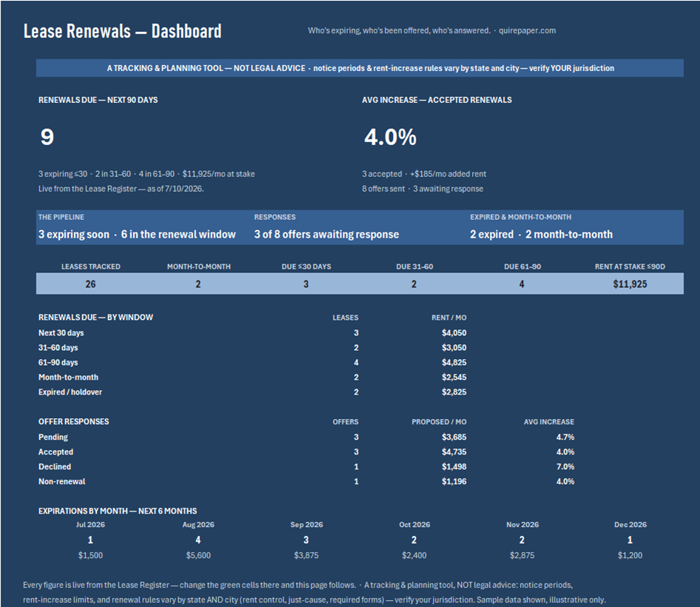Click the '$1,498' proposed rent value
The image size is (700, 607).
click(x=454, y=466)
